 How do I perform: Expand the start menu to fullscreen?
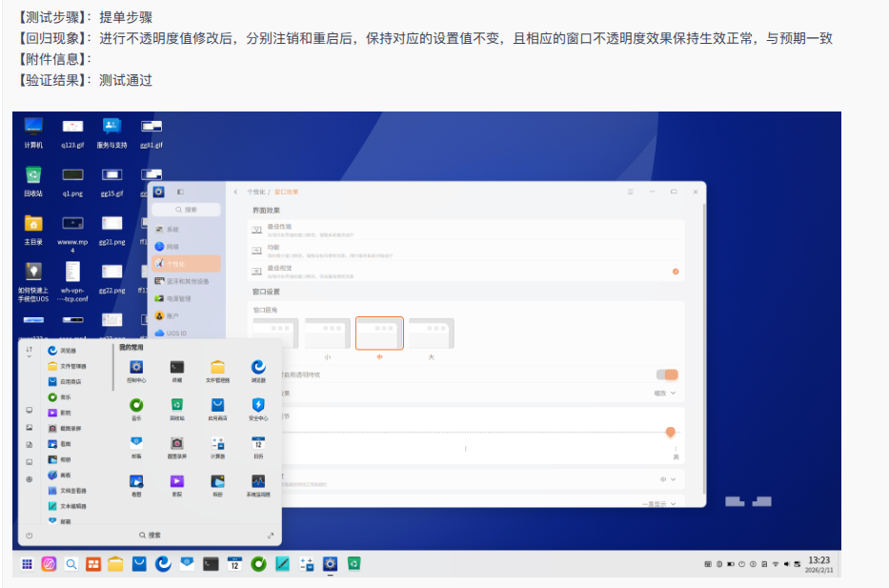coord(271,536)
